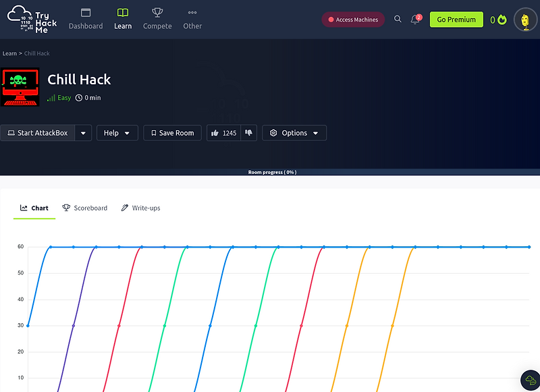
Task: Expand the Options dropdown
Action: click(x=315, y=132)
